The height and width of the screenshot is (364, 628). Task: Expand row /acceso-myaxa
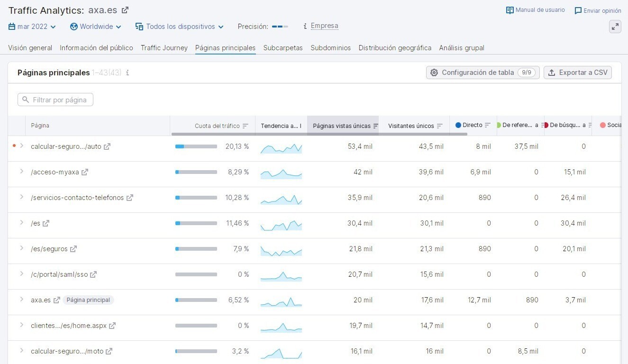pos(22,172)
